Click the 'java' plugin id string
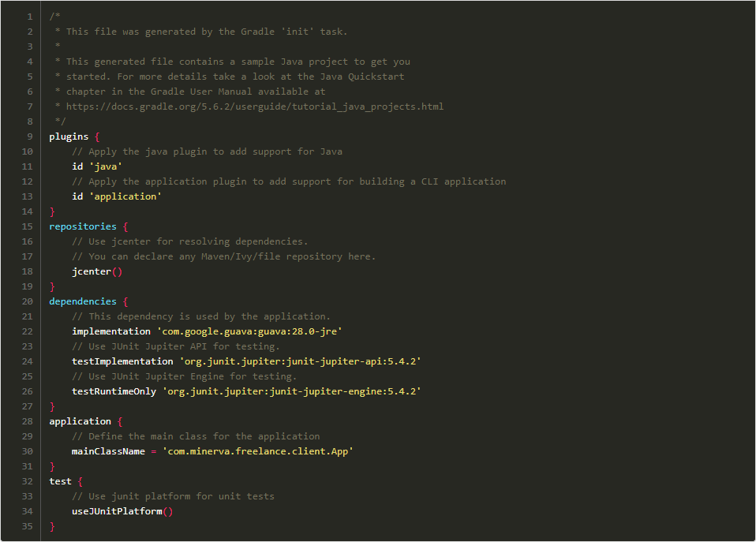The image size is (756, 542). [106, 166]
